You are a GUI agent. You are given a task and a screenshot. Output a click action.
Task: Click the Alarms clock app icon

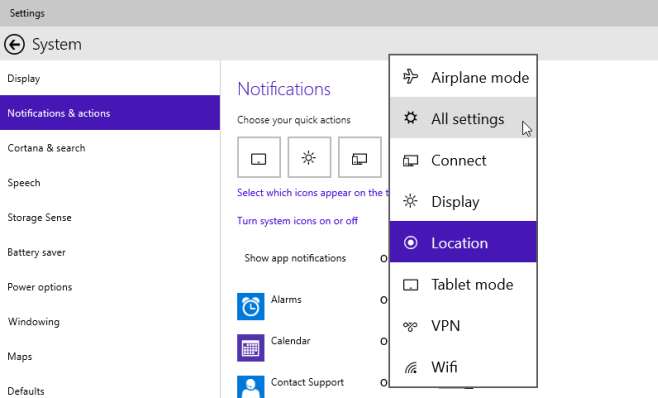[x=251, y=306]
